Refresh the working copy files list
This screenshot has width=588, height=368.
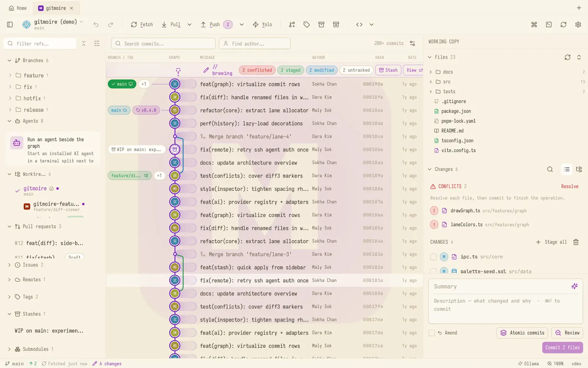click(567, 57)
